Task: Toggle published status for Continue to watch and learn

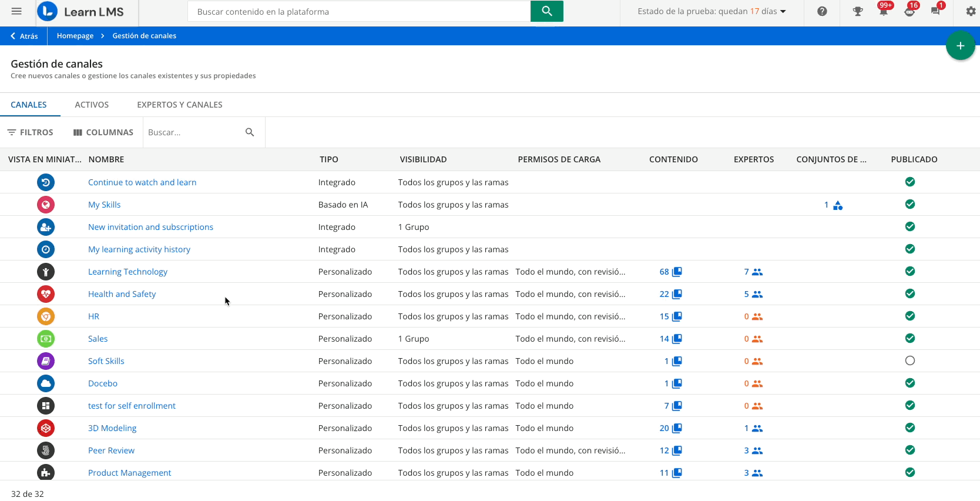Action: click(910, 182)
